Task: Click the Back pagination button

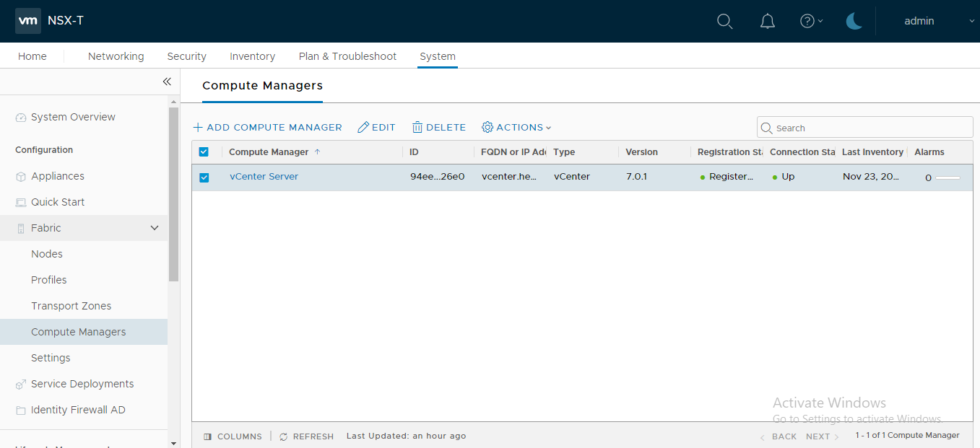Action: pos(778,436)
